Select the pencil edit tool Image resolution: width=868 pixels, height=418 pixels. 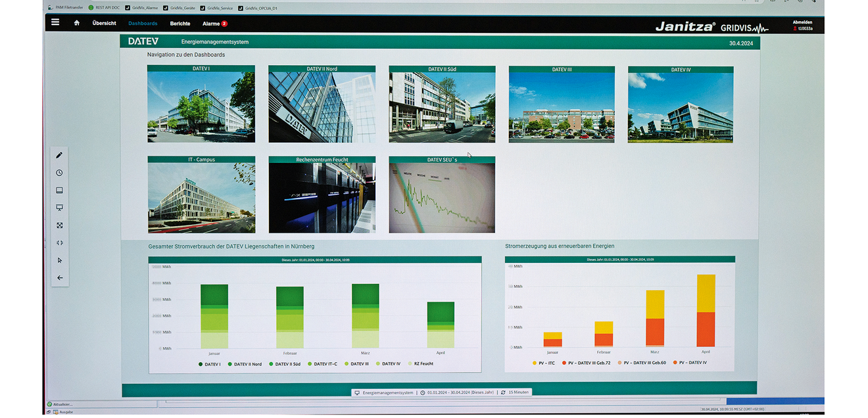[59, 155]
